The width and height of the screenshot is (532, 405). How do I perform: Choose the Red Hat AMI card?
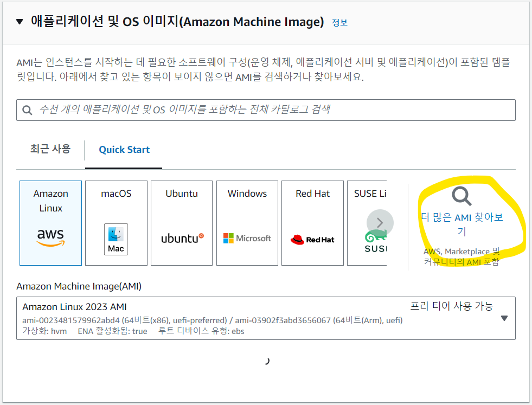tap(312, 223)
